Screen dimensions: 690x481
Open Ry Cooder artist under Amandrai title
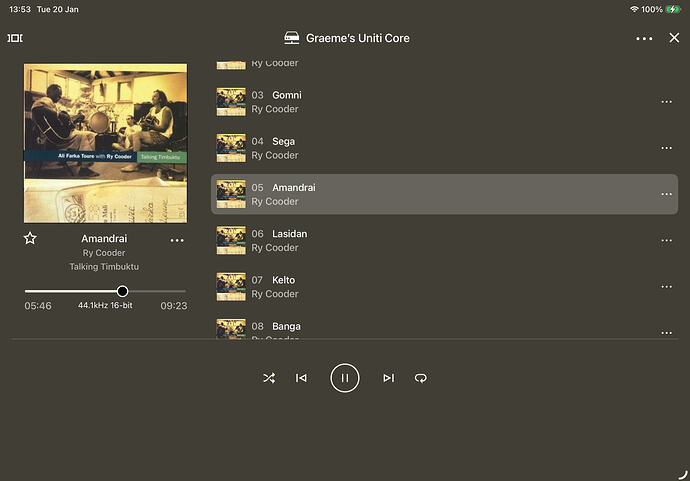click(x=104, y=253)
